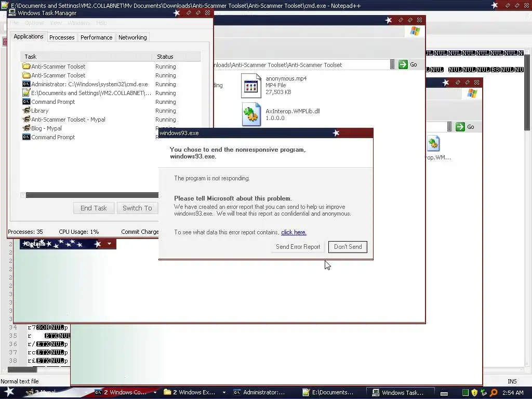Click the Task Manager horizontal scrollbar

pos(92,195)
